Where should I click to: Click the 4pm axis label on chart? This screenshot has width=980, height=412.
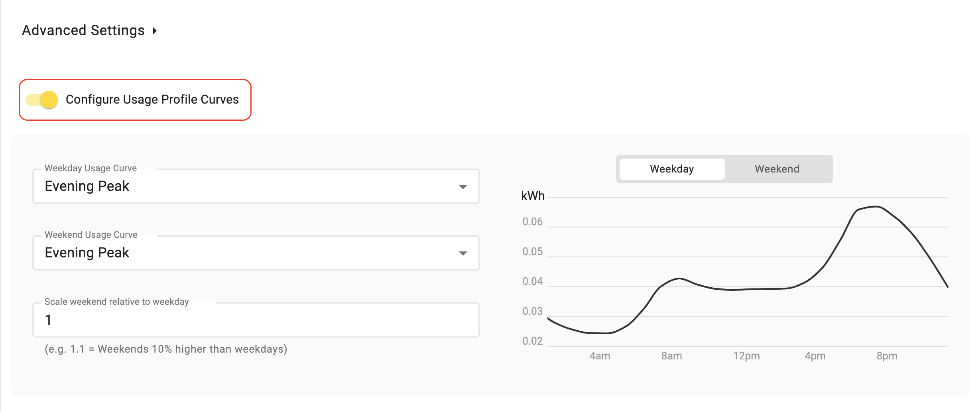coord(815,356)
